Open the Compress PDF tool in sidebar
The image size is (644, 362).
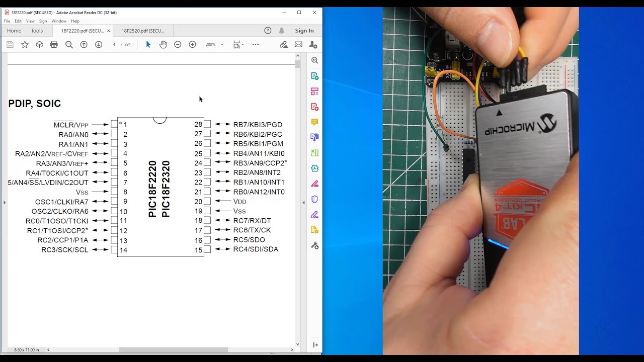click(314, 168)
